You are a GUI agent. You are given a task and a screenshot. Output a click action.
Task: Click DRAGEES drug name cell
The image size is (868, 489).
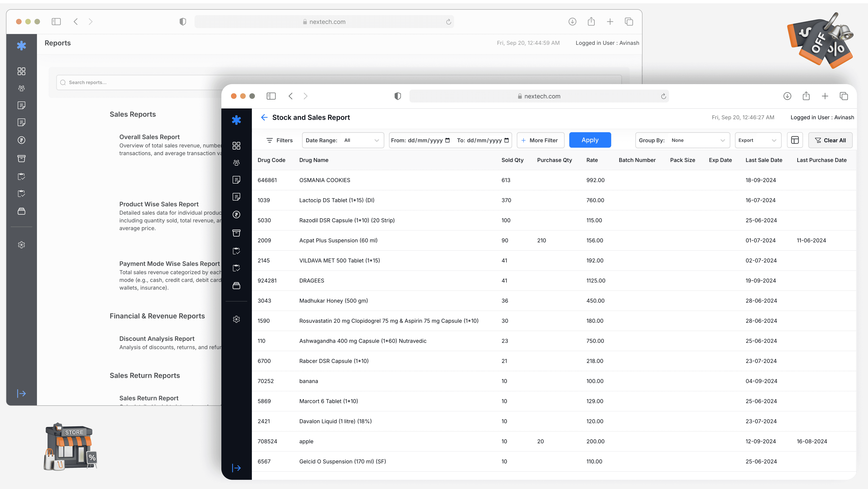coord(311,281)
